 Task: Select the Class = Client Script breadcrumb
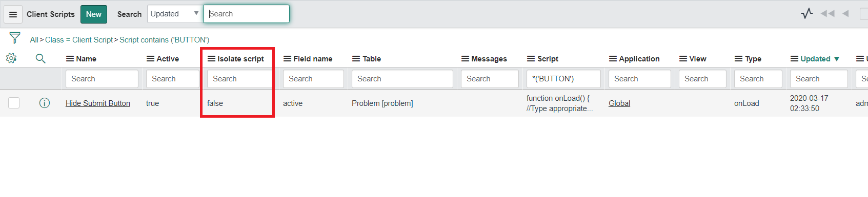pyautogui.click(x=79, y=40)
